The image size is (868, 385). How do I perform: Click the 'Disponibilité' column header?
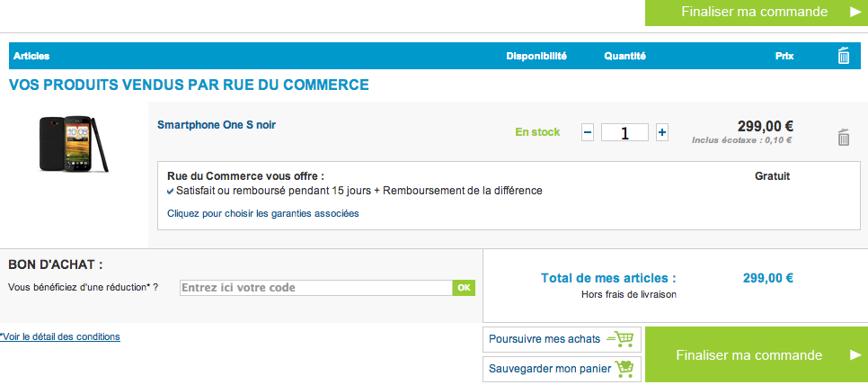coord(536,56)
